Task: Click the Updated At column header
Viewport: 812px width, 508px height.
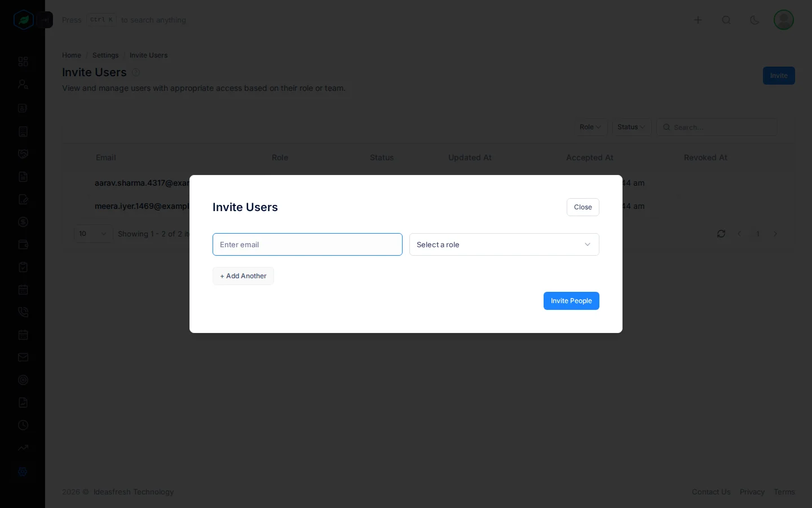Action: pos(470,157)
